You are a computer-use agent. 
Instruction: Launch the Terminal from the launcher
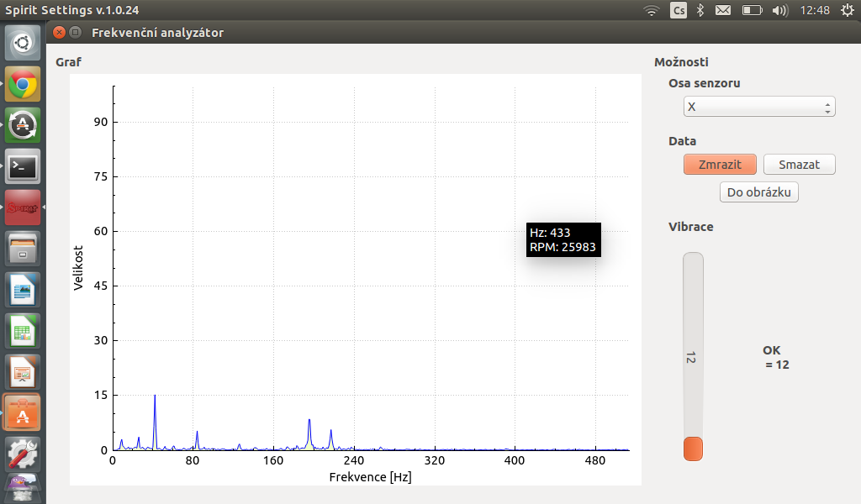coord(23,166)
